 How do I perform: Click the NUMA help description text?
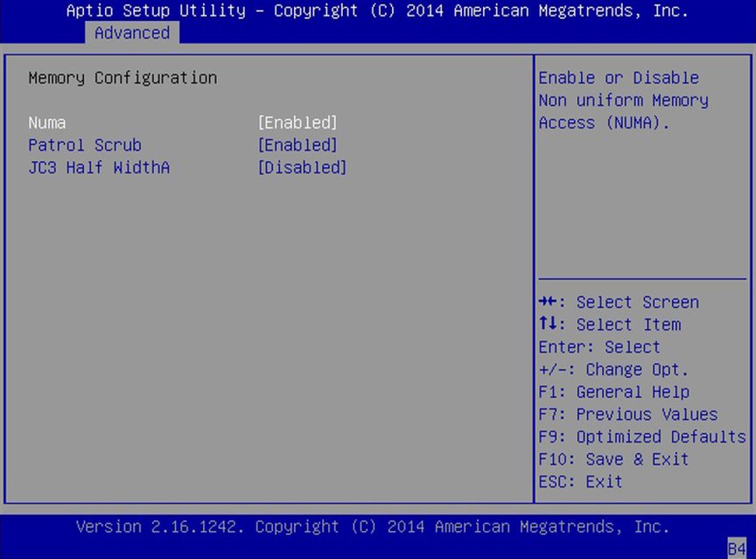point(623,101)
